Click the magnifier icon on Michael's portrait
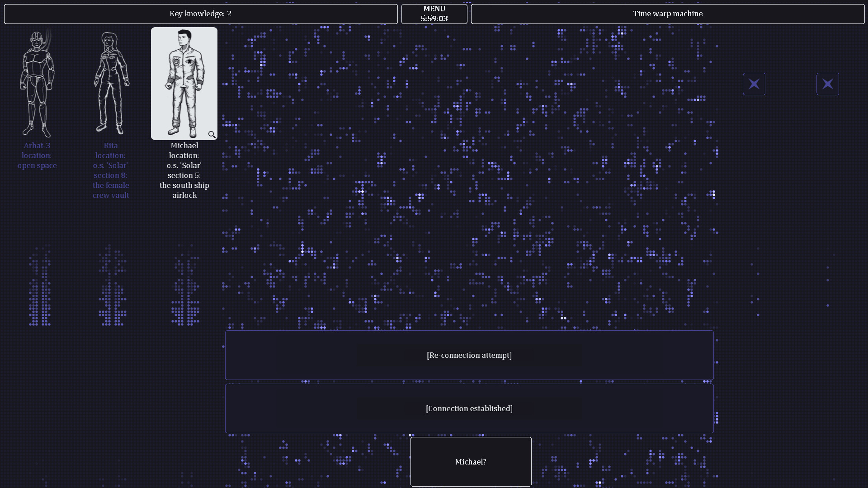This screenshot has height=488, width=868. [x=212, y=134]
